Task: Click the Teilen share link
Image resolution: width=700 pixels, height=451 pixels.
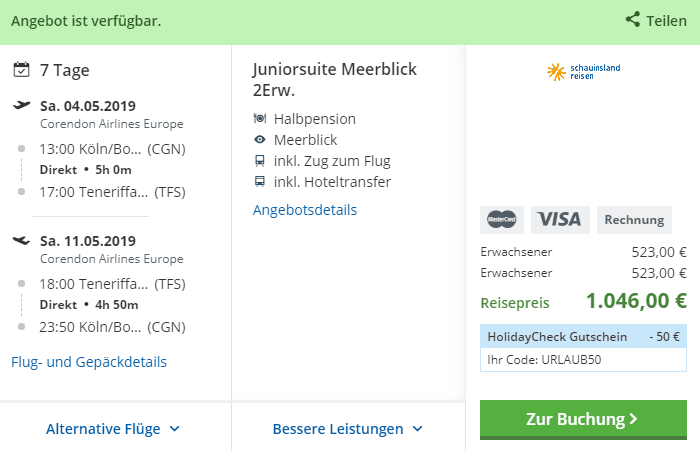Action: pos(666,20)
